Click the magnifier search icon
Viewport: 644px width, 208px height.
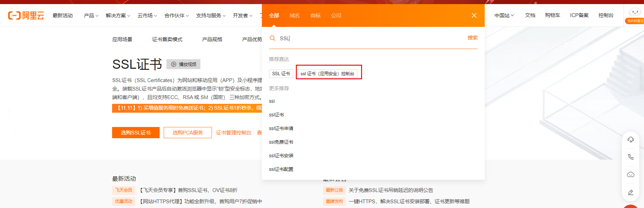tap(272, 38)
